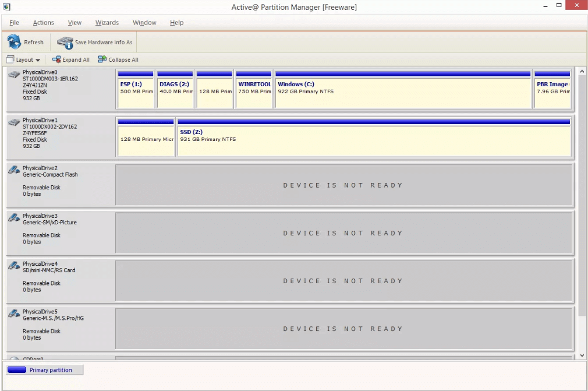Click the Generic-Compact Flash label
Screen dimensions: 588x391
(50, 174)
